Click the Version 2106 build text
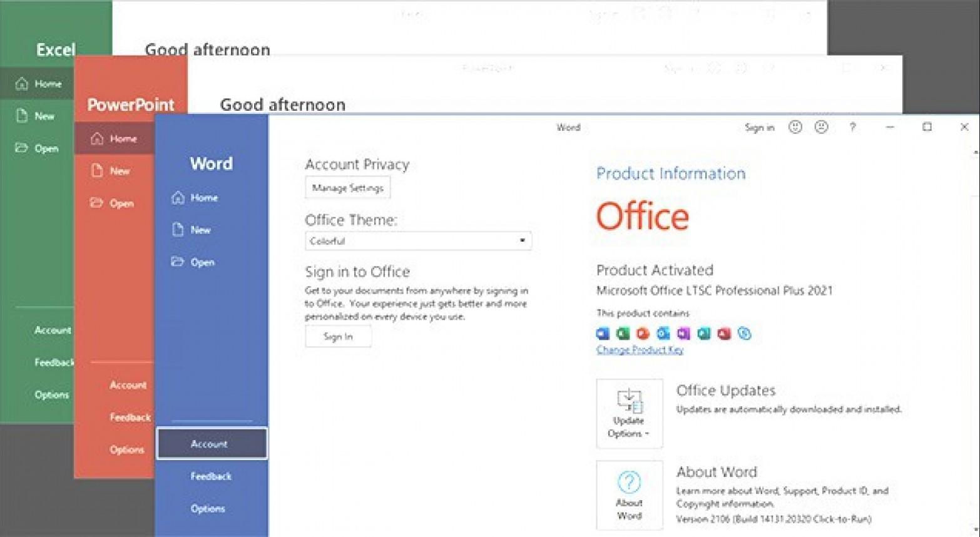Viewport: 980px width, 537px height. point(773,519)
